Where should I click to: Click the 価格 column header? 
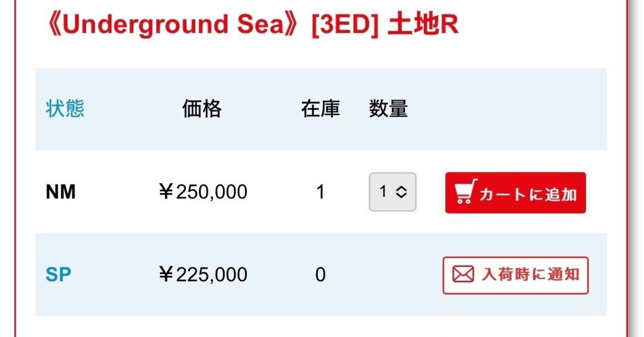click(x=202, y=109)
